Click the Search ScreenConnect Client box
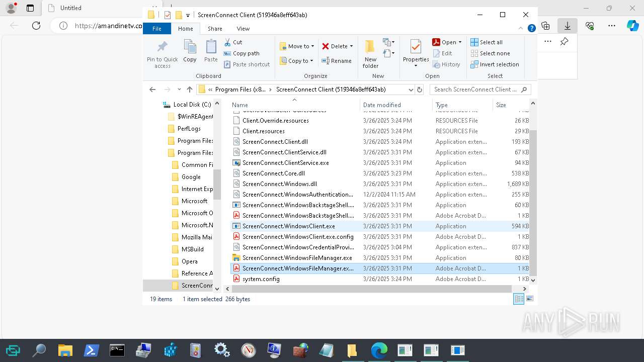The image size is (644, 362). (480, 89)
